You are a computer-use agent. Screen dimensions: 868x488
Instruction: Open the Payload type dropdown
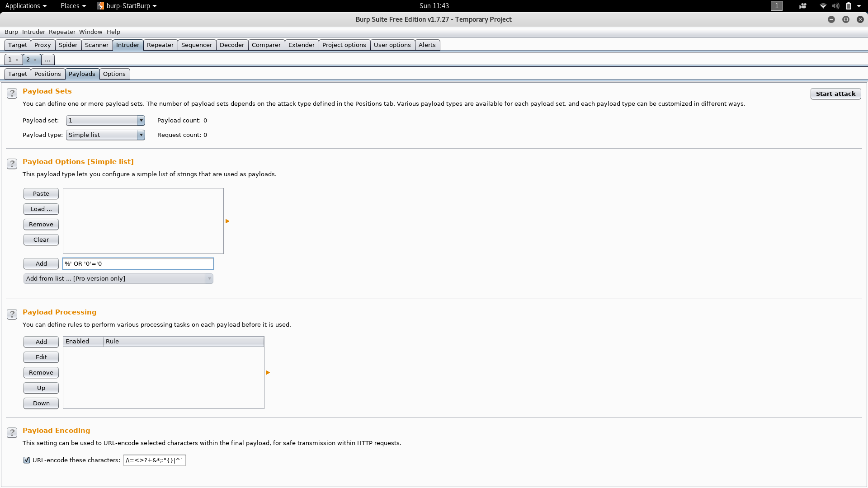pyautogui.click(x=105, y=135)
